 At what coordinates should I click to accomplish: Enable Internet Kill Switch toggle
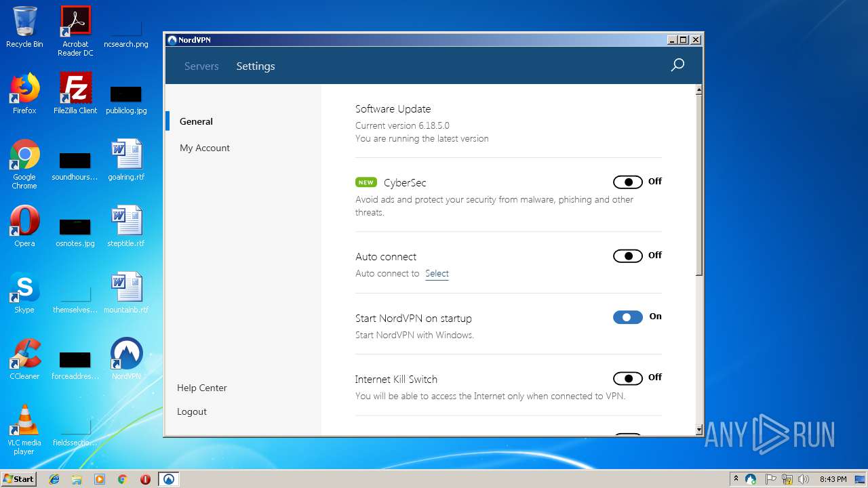pos(628,378)
